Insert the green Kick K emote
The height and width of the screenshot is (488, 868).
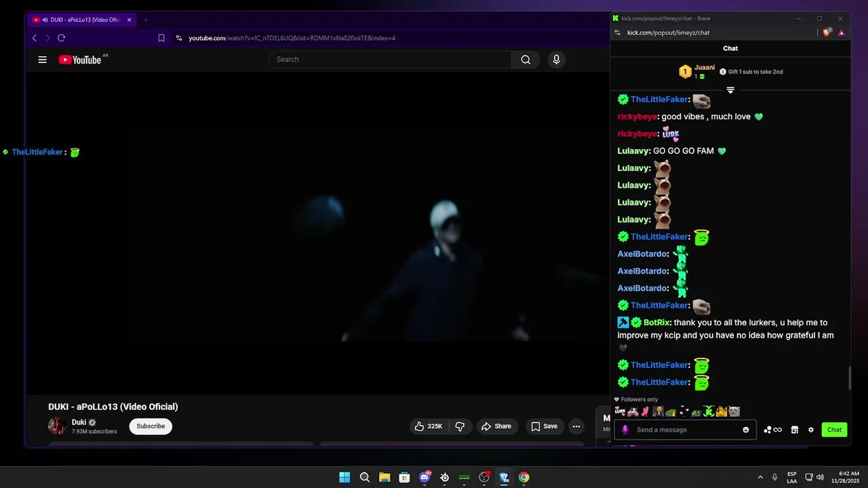point(709,411)
